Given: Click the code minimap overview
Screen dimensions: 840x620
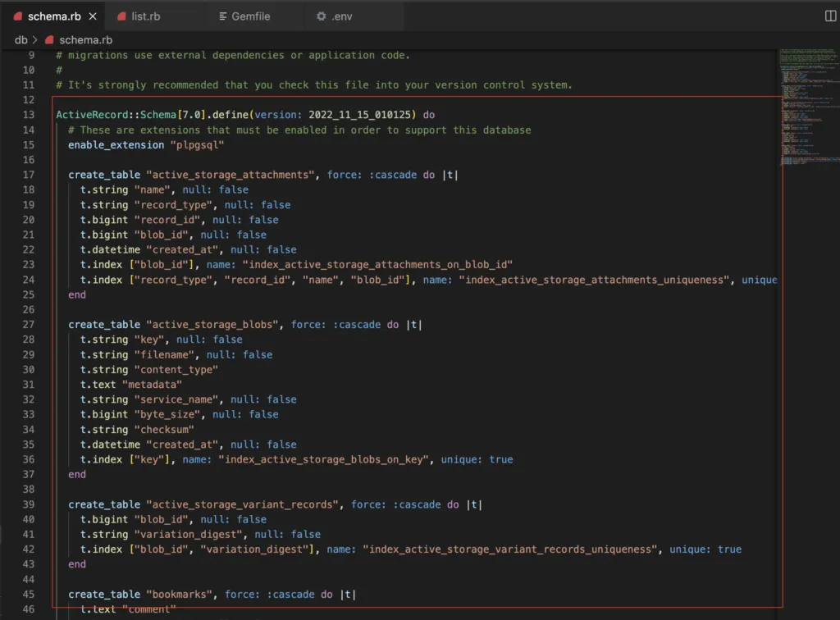Looking at the screenshot, I should (x=810, y=107).
